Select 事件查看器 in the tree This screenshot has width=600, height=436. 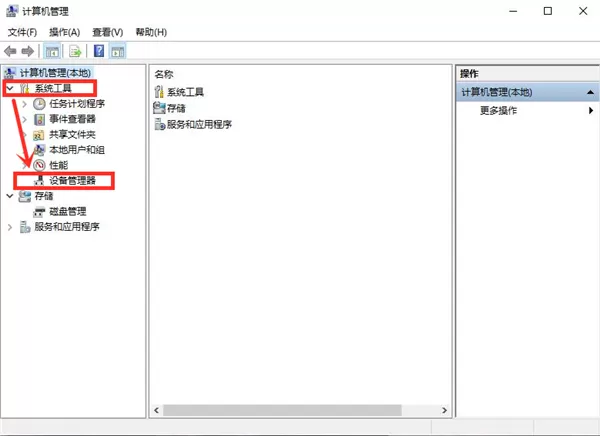point(72,119)
